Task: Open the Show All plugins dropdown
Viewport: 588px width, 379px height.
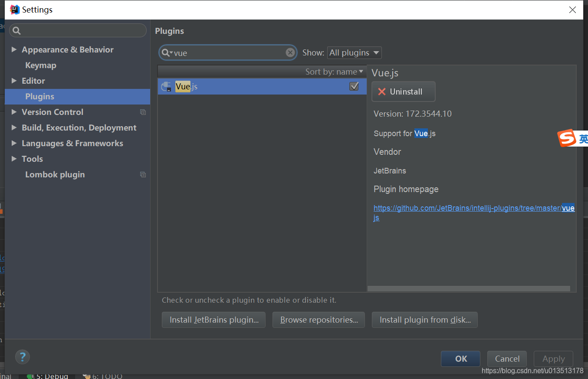Action: [x=354, y=53]
